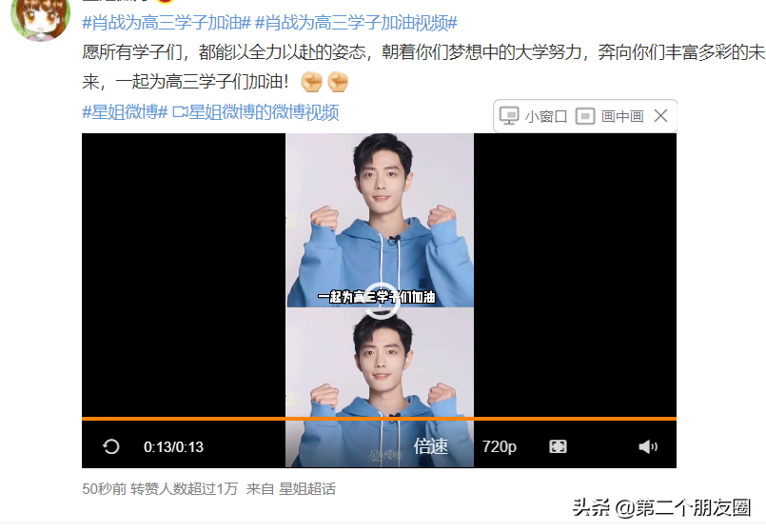The height and width of the screenshot is (532, 766).
Task: Open the 倍速 playback speed menu
Action: pyautogui.click(x=430, y=446)
